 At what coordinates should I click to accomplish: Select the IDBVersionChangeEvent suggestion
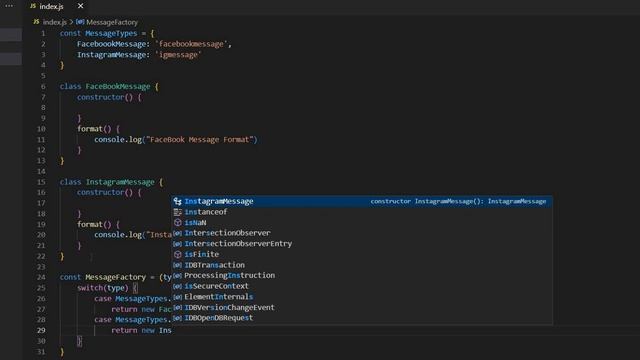(362, 307)
